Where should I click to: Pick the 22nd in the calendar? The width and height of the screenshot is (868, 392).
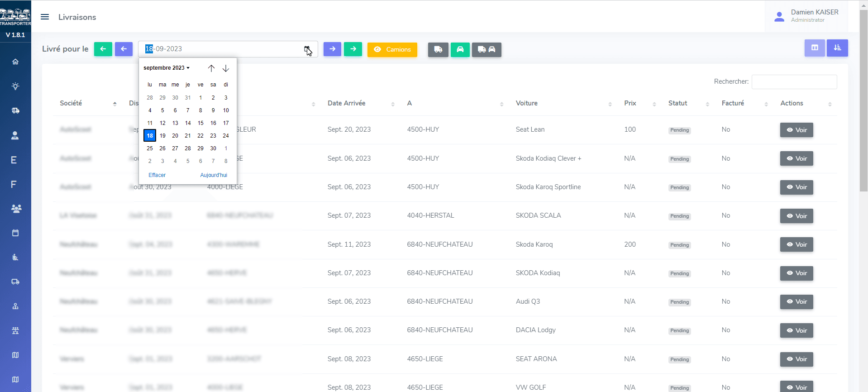point(200,135)
